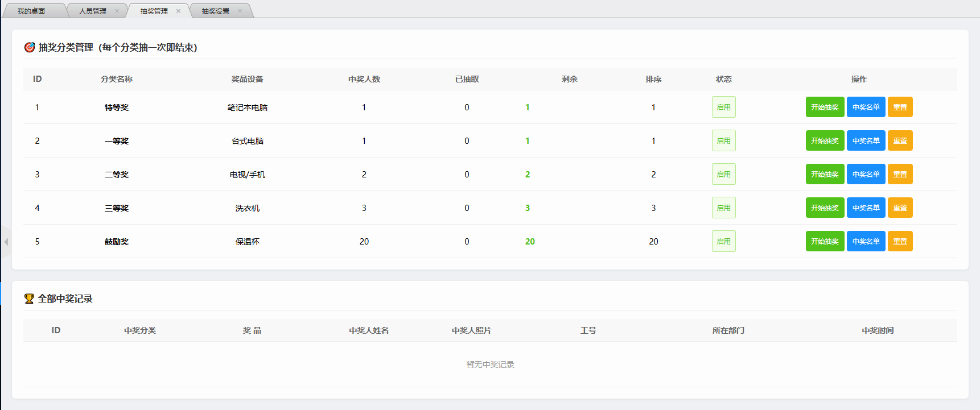Toggle 启用 status for 二等奖
The image size is (980, 410).
point(723,174)
